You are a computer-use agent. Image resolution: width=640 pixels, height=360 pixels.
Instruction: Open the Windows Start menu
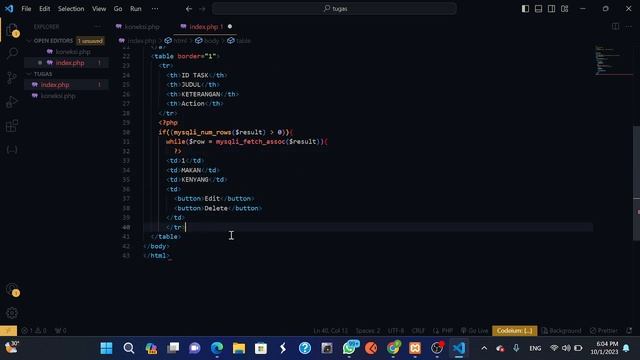coord(107,348)
